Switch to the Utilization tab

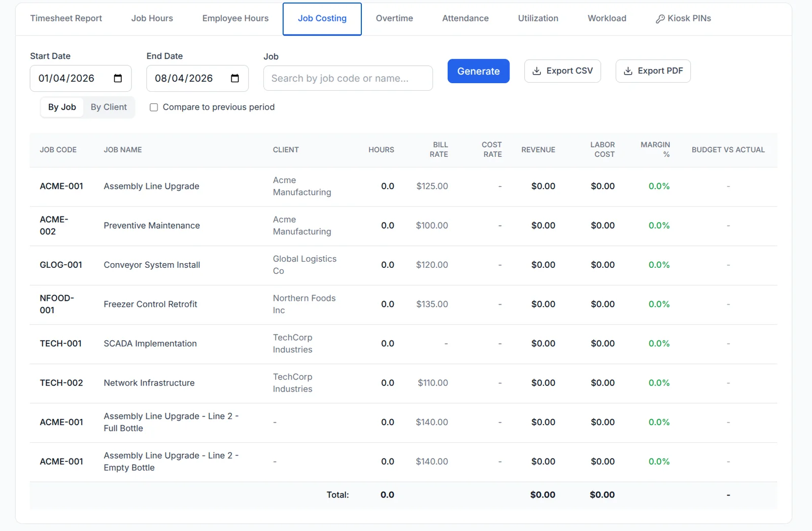(x=538, y=18)
